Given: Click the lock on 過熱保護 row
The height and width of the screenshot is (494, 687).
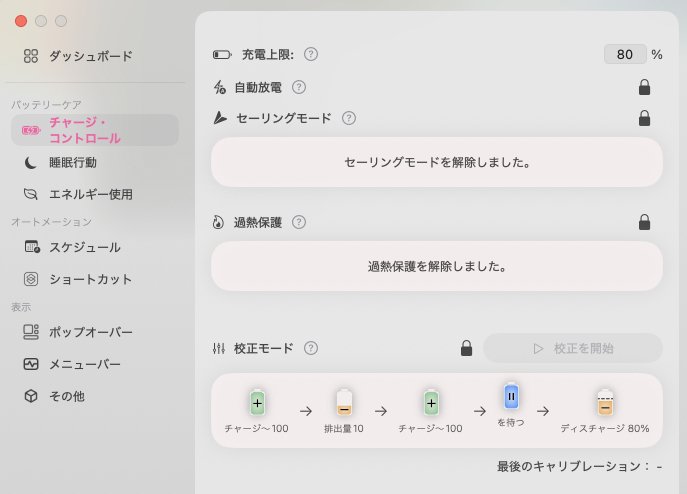Looking at the screenshot, I should (x=644, y=222).
